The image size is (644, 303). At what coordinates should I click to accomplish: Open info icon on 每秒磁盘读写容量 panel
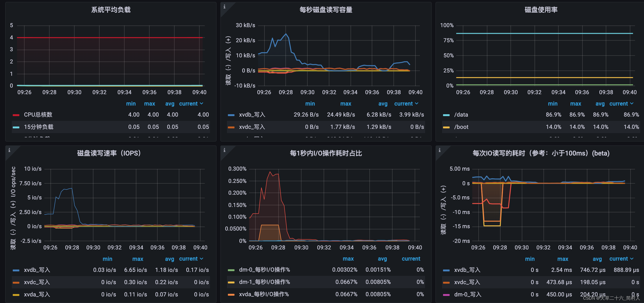click(224, 7)
